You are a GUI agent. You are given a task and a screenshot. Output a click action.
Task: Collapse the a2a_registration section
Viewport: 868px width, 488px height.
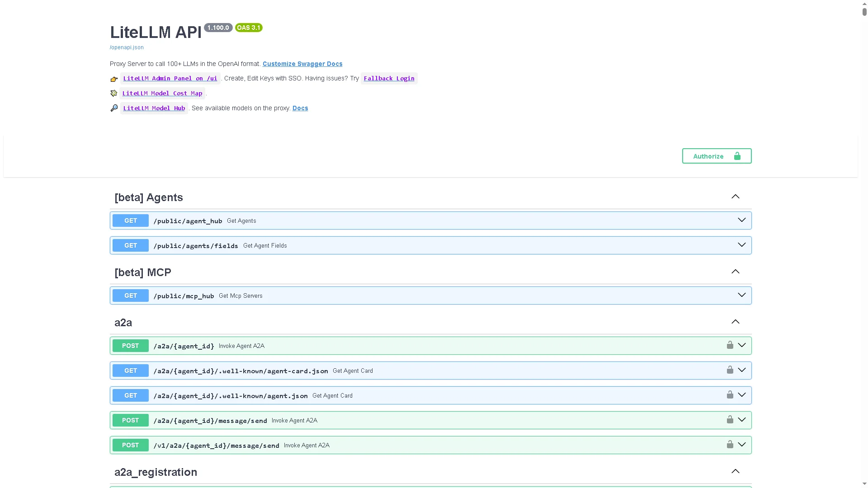pyautogui.click(x=736, y=471)
